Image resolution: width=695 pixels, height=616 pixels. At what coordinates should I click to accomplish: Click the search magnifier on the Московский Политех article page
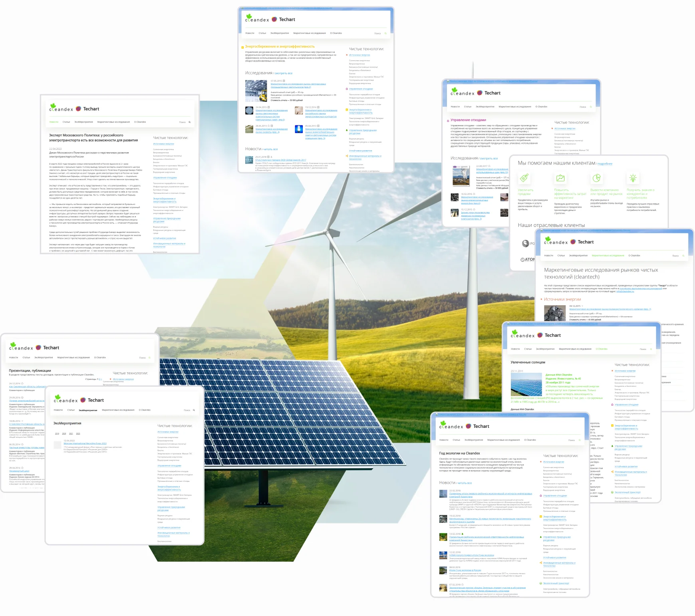(x=190, y=122)
